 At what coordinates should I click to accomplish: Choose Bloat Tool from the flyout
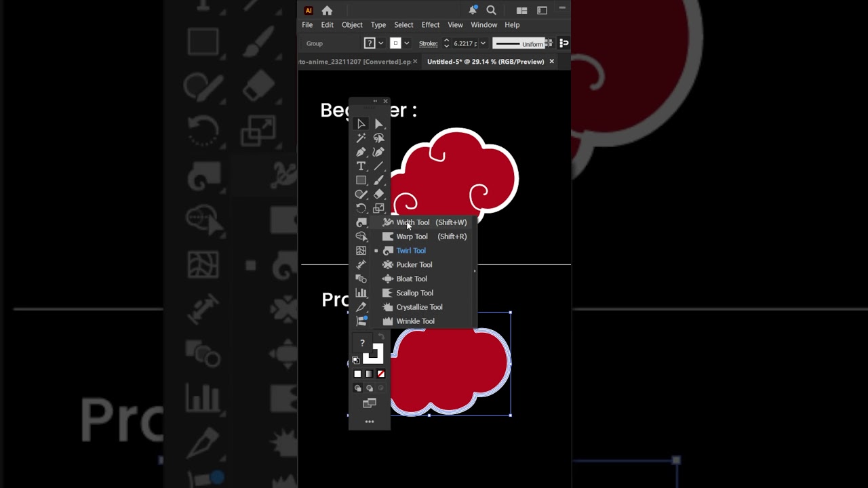point(425,279)
